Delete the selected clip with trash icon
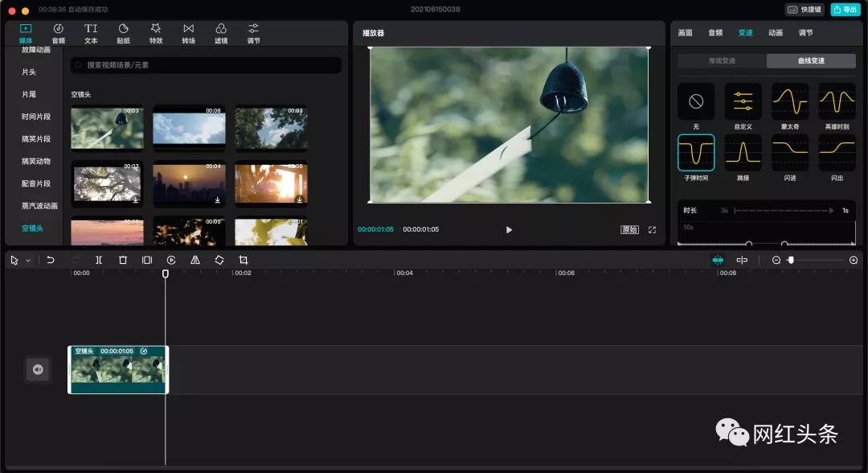Image resolution: width=868 pixels, height=473 pixels. pyautogui.click(x=123, y=260)
